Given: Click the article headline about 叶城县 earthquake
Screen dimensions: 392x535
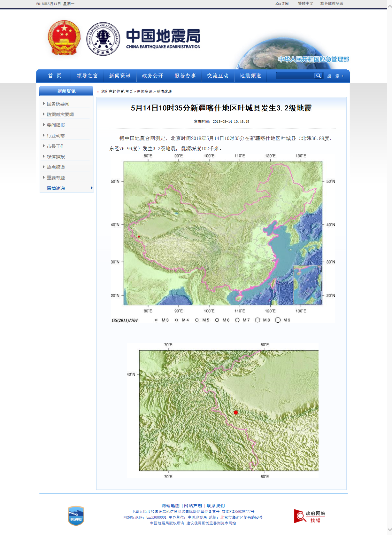Looking at the screenshot, I should (x=221, y=108).
